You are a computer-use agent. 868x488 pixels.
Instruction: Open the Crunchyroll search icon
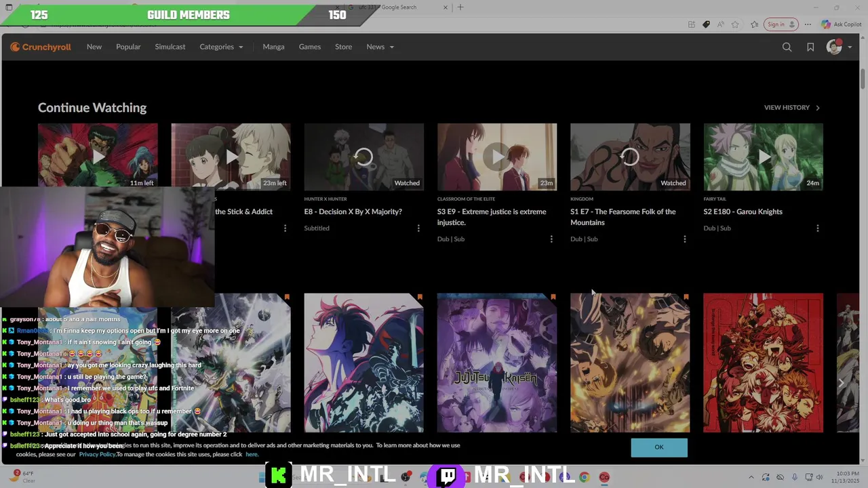click(x=787, y=47)
